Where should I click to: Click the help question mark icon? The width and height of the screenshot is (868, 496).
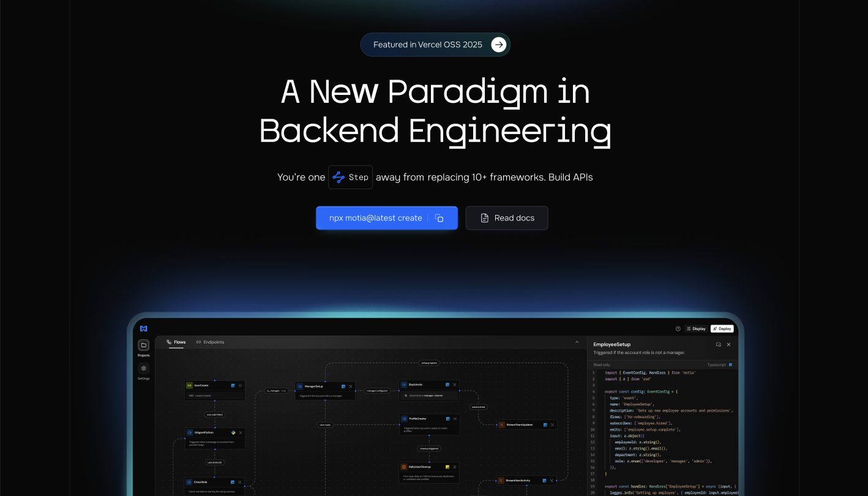678,329
